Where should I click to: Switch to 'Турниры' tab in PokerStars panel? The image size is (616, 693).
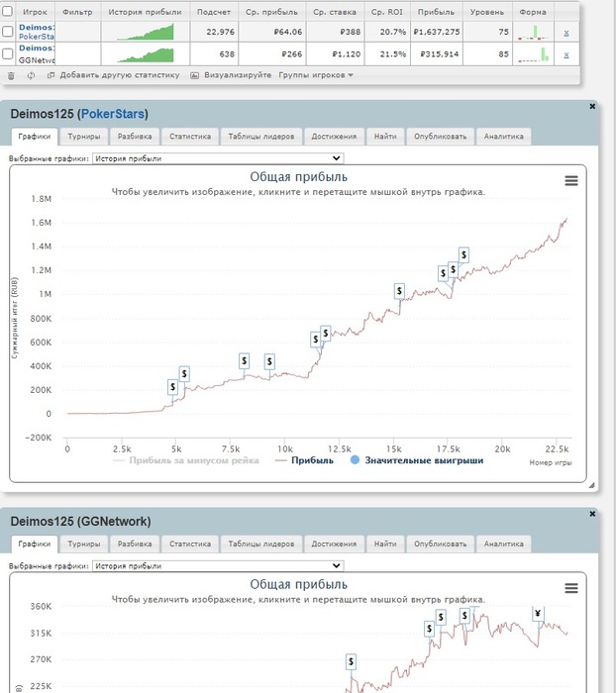pos(84,137)
